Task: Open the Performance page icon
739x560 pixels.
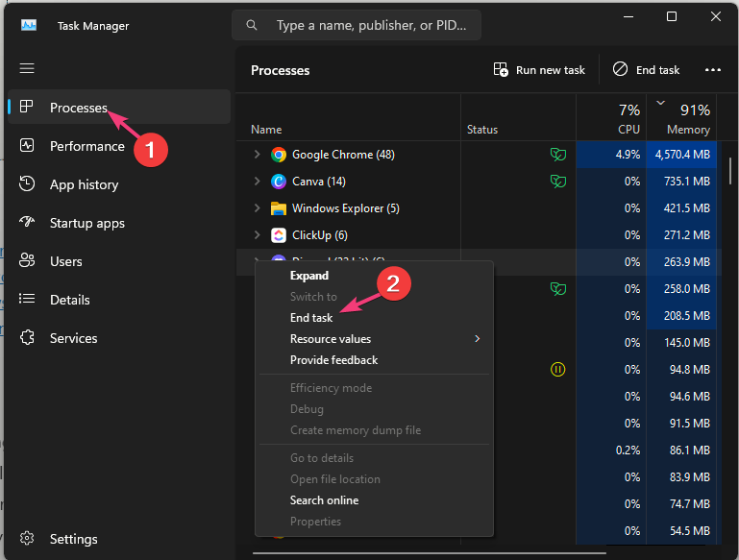Action: 27,146
